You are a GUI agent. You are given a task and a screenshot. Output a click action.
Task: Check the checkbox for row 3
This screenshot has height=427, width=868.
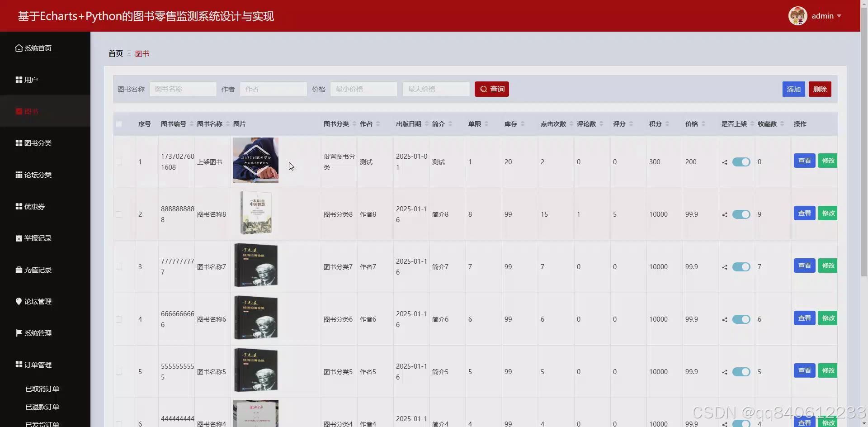(119, 267)
